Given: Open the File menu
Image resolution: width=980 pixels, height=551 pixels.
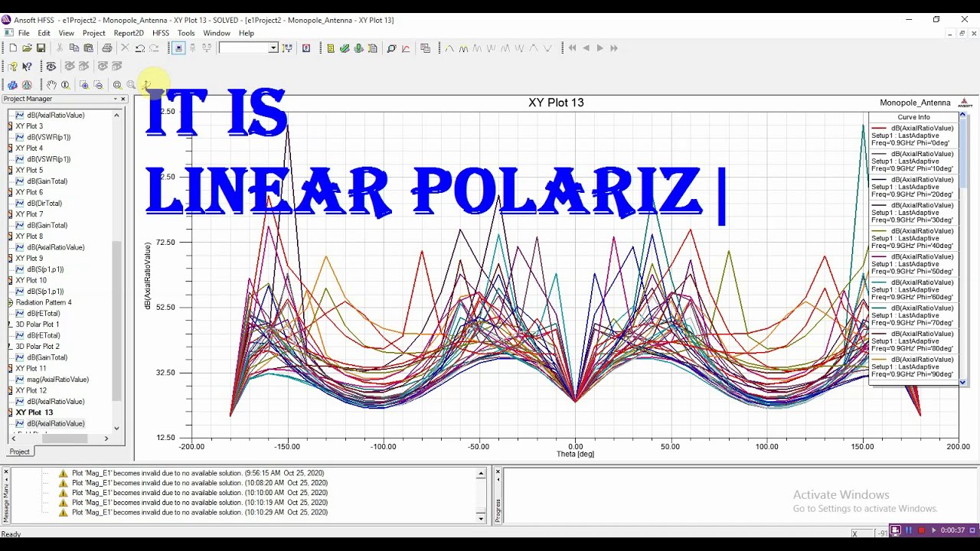Looking at the screenshot, I should [24, 33].
